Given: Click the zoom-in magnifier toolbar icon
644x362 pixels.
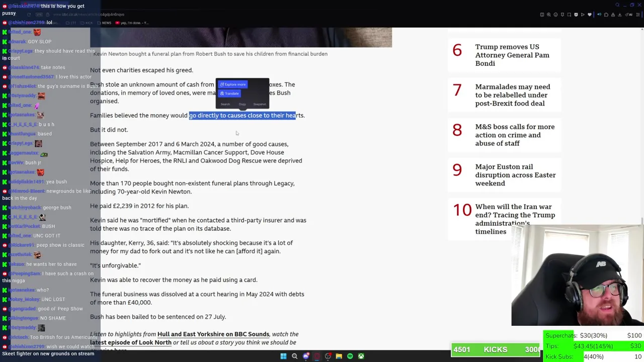Looking at the screenshot, I should [x=549, y=15].
